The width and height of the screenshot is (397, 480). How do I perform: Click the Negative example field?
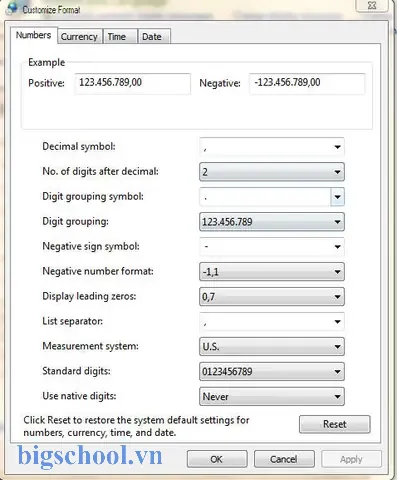coord(307,84)
